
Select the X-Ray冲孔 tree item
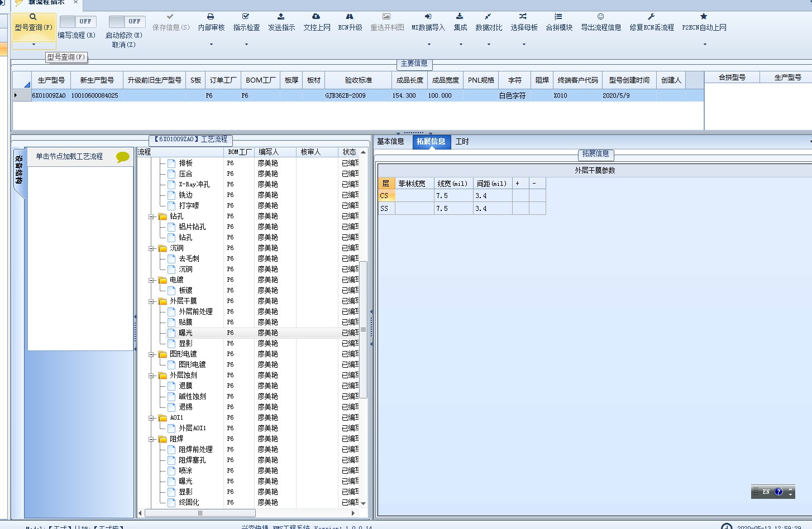coord(194,185)
